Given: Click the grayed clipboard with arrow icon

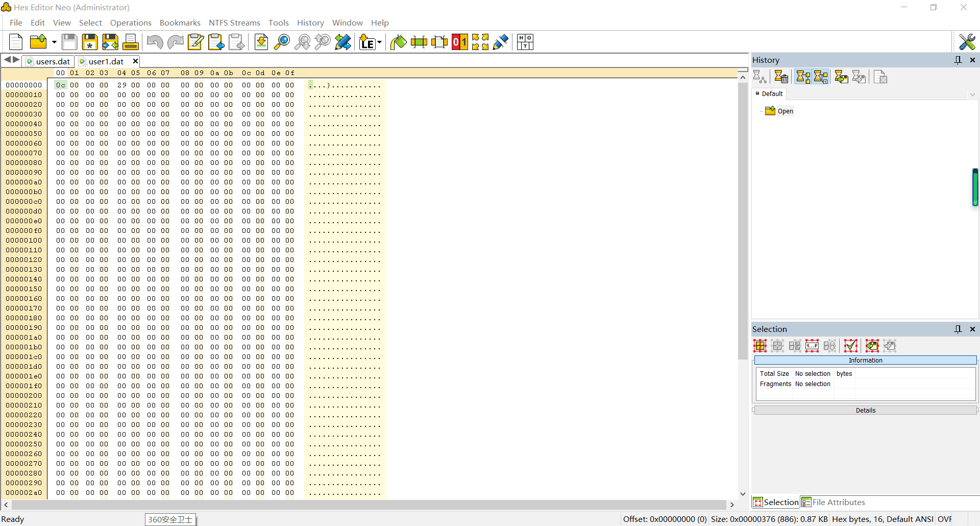Looking at the screenshot, I should (236, 42).
